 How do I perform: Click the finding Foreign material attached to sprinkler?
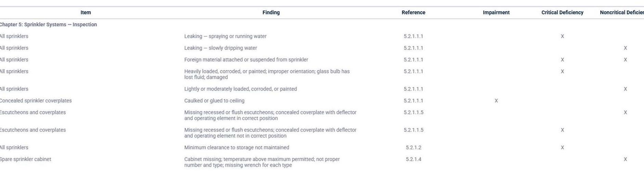(x=246, y=60)
